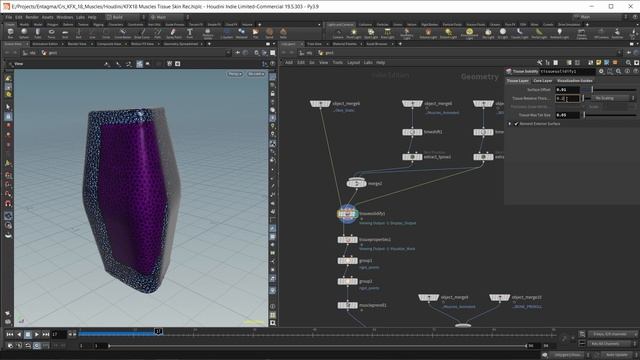Click the Select tool in viewport sidebar
The width and height of the screenshot is (640, 360).
click(8, 107)
